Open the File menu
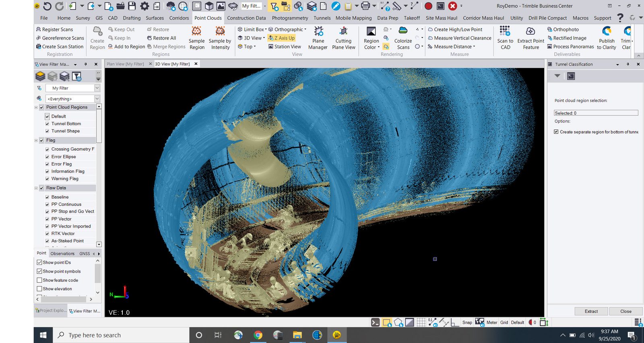This screenshot has height=343, width=644. [44, 18]
